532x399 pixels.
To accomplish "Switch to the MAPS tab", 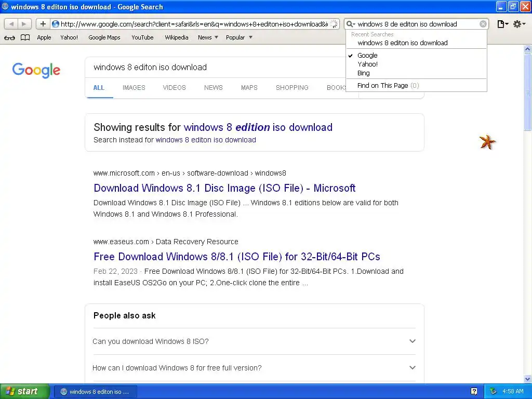I will click(x=249, y=87).
